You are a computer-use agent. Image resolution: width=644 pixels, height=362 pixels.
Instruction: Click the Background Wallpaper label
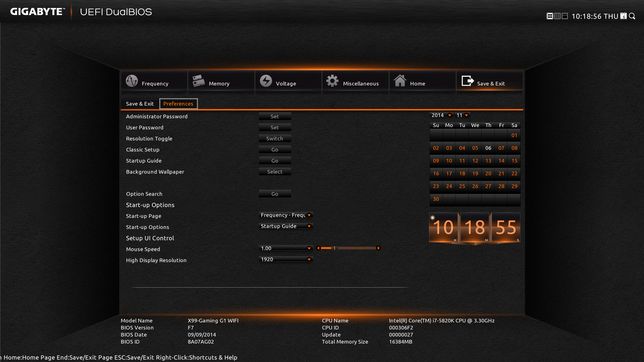[155, 172]
